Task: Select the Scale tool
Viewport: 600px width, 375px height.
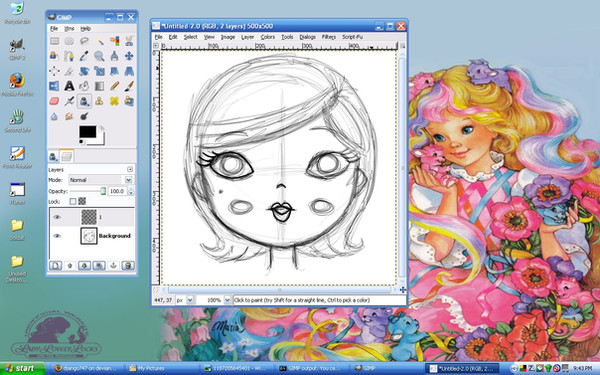Action: point(99,71)
